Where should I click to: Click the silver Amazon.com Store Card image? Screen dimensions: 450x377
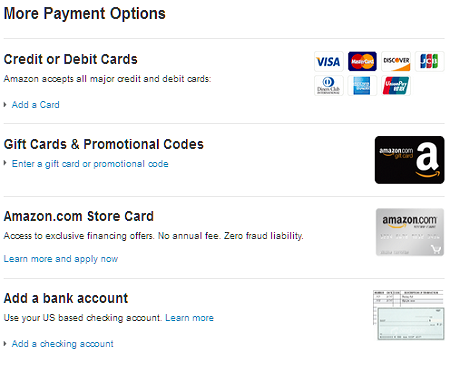click(410, 232)
